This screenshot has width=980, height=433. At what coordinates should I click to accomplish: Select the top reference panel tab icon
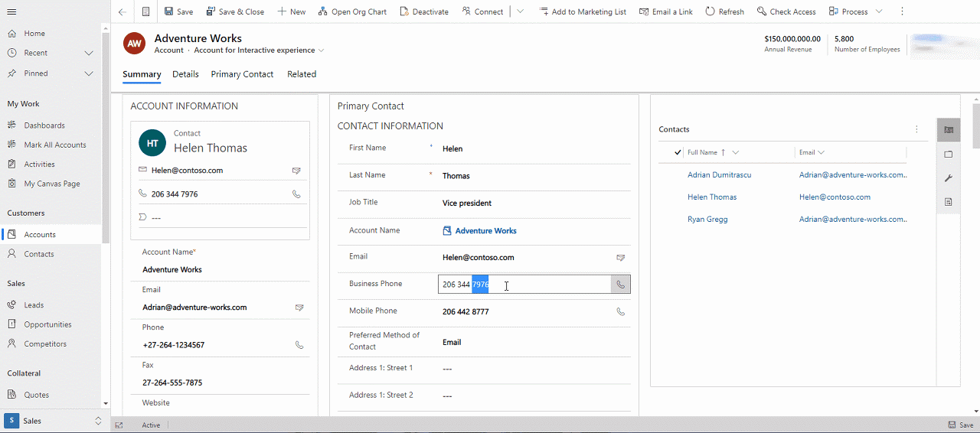point(949,130)
